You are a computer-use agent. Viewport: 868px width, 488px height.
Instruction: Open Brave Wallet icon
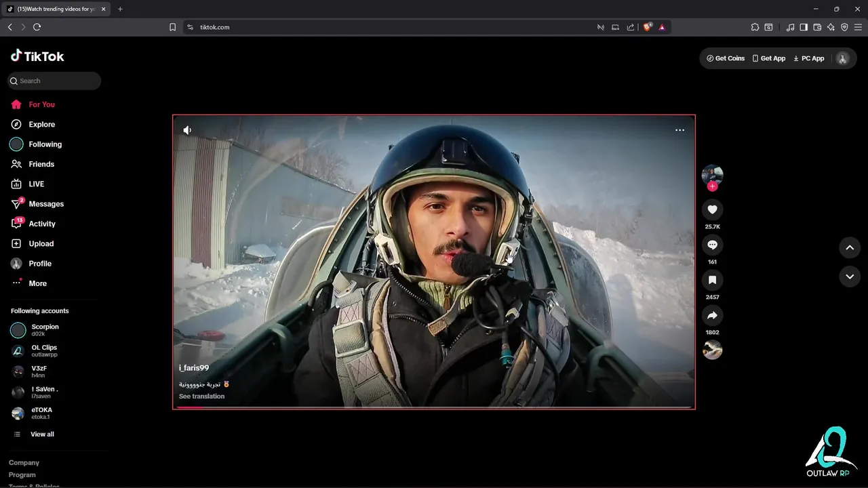(817, 27)
